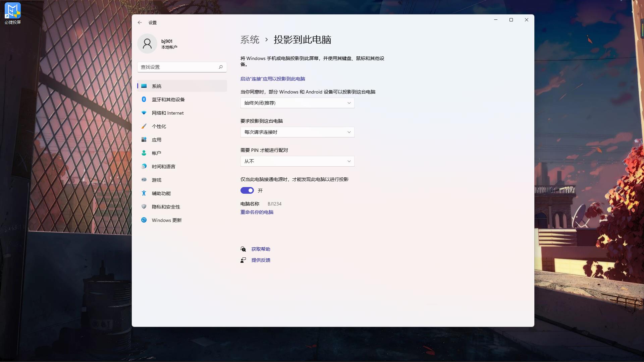The width and height of the screenshot is (644, 362).
Task: Click the 获取帮助 link
Action: (261, 249)
